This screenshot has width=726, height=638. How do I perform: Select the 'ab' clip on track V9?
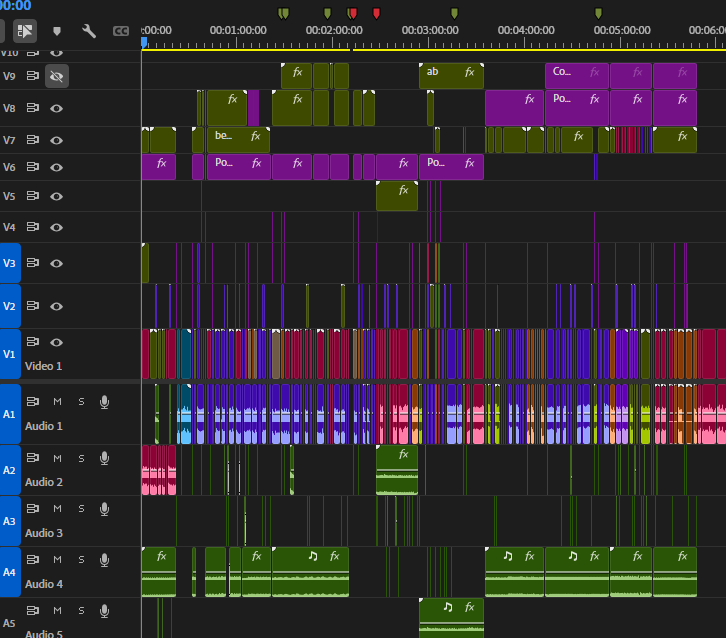(451, 76)
